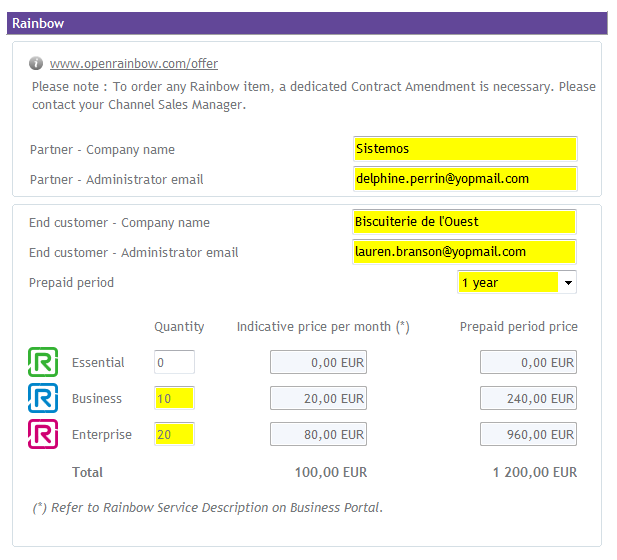
Task: Click the total prepaid 1 200,00 EUR
Action: coord(535,472)
